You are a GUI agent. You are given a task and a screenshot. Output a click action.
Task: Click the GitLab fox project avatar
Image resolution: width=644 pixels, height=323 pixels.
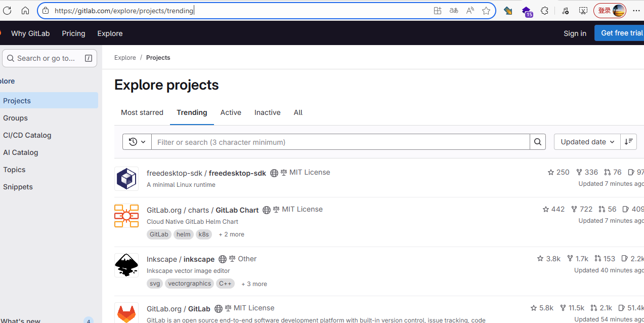(x=126, y=313)
